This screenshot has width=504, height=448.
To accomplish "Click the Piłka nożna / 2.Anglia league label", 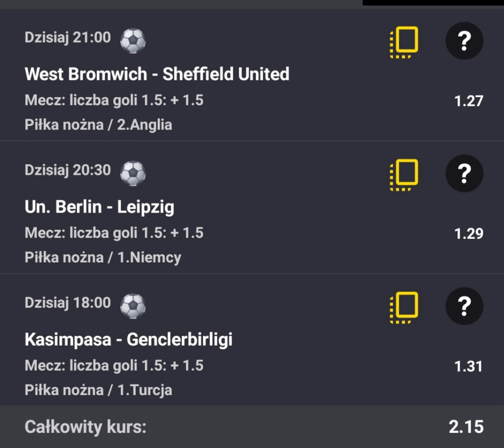I will [x=98, y=124].
